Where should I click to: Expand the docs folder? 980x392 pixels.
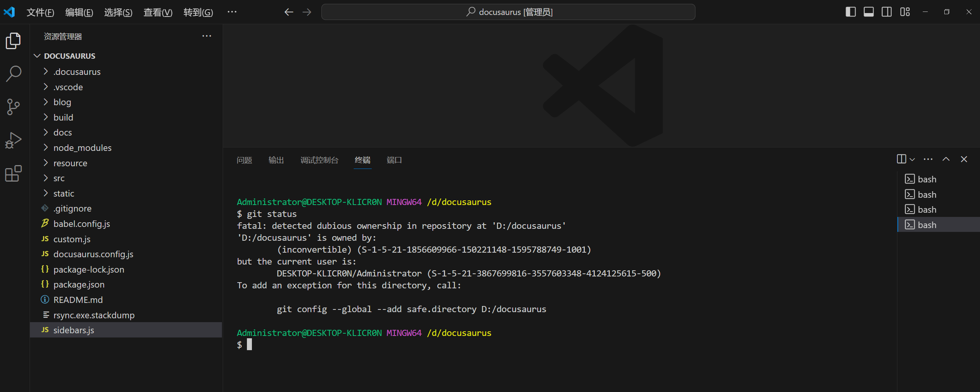click(x=126, y=132)
